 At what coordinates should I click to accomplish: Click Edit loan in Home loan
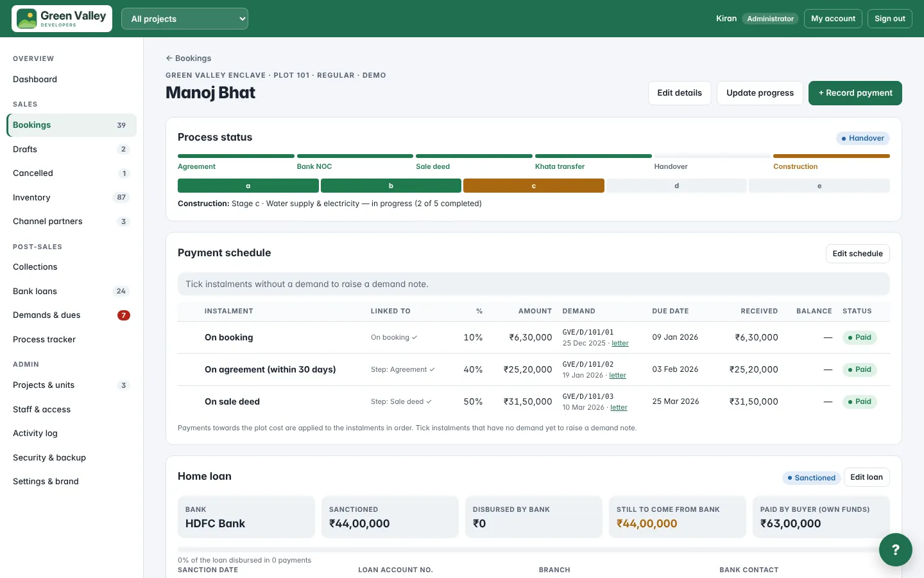coord(866,477)
